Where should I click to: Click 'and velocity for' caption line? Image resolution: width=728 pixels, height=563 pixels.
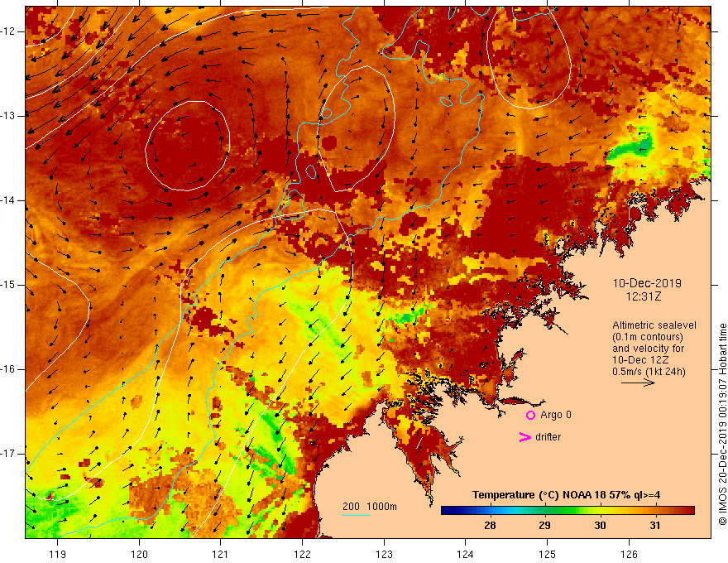click(x=648, y=349)
